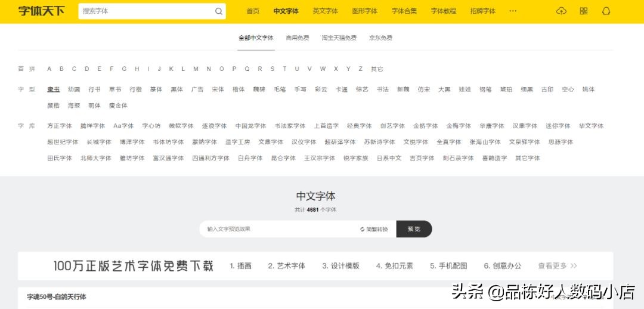The height and width of the screenshot is (309, 644).
Task: Choose the 思源字体 foundry
Action: tap(561, 142)
